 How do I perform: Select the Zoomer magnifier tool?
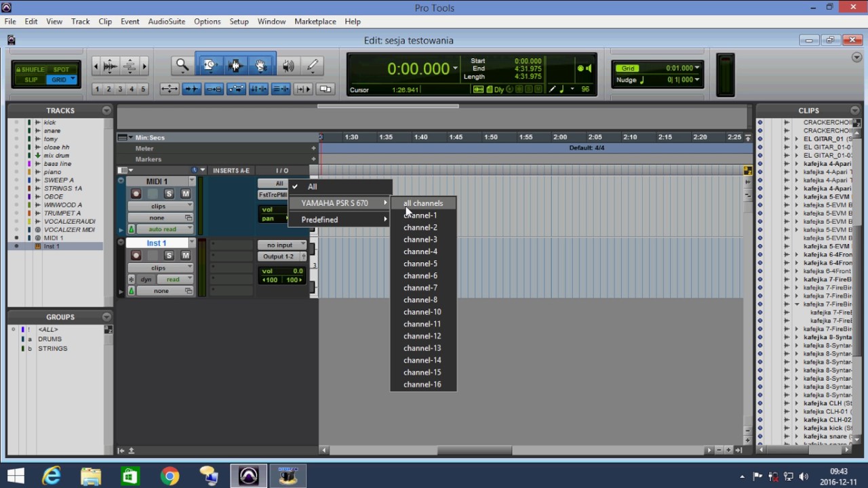coord(182,66)
